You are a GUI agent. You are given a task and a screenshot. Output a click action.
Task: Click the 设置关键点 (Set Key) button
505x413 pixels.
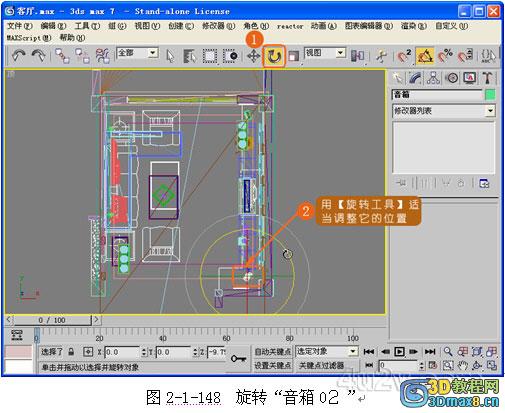(x=273, y=365)
